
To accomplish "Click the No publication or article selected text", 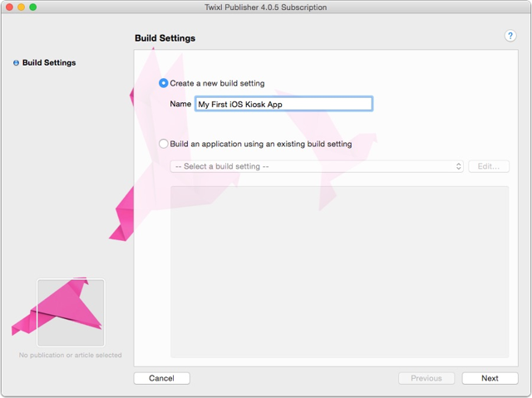I will [x=70, y=355].
